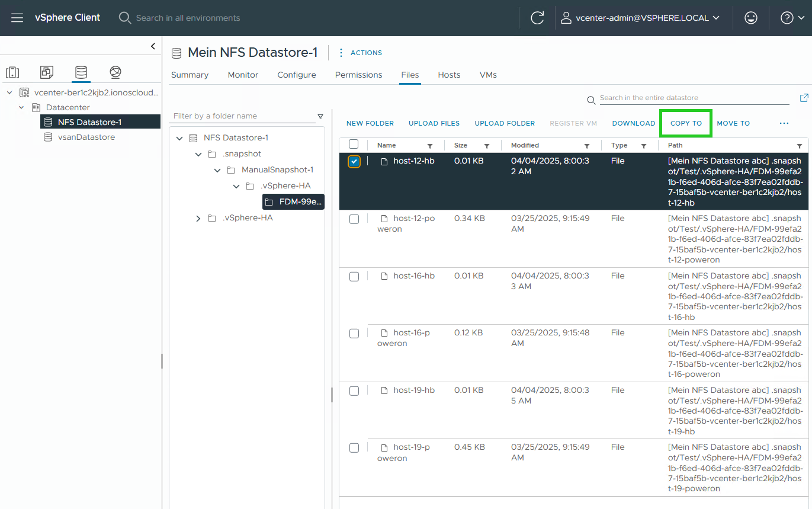This screenshot has height=509, width=812.
Task: Click the folder filter funnel icon
Action: 320,116
